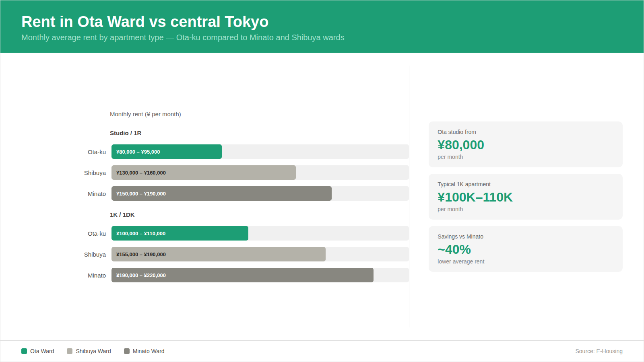Click the Shibuya label in the Studio group
The image size is (644, 362).
[95, 173]
